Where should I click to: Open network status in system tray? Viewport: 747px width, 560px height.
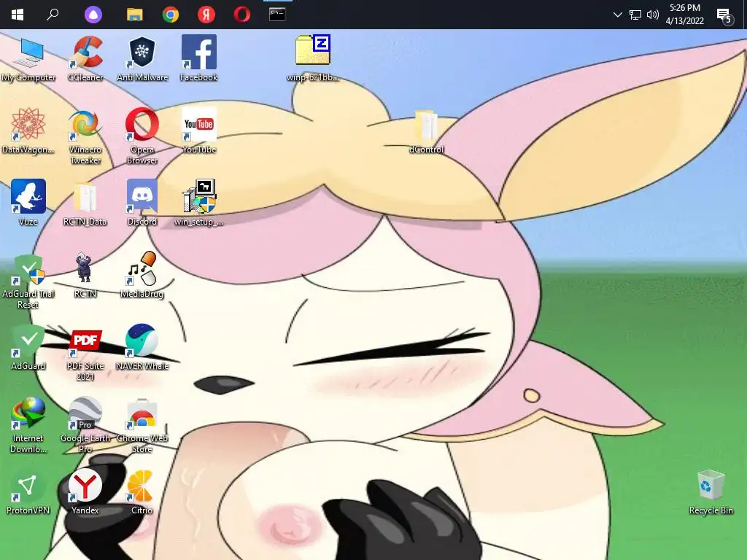tap(635, 15)
